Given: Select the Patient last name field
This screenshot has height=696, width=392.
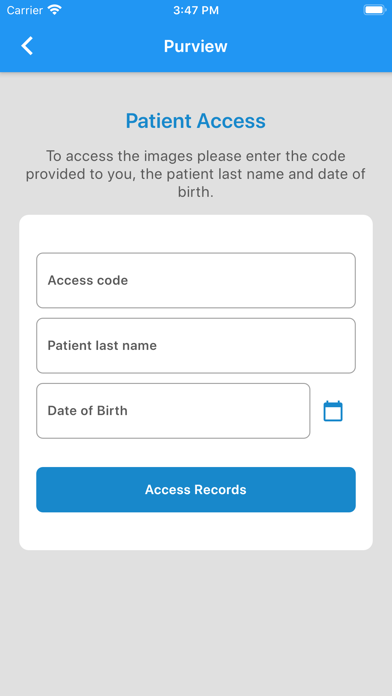Looking at the screenshot, I should click(196, 346).
